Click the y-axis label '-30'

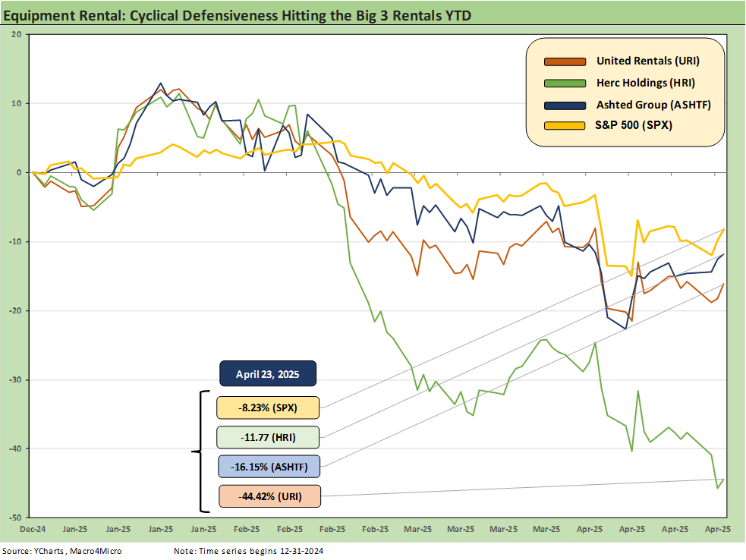[15, 380]
